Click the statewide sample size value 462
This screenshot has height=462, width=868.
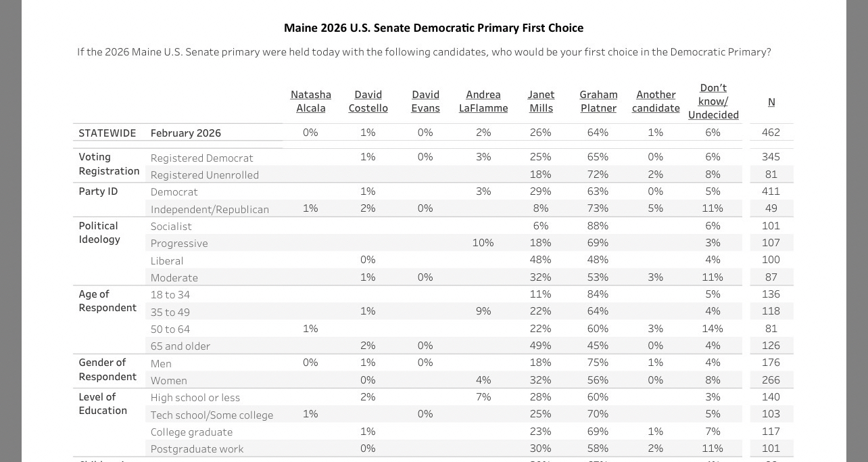coord(771,133)
